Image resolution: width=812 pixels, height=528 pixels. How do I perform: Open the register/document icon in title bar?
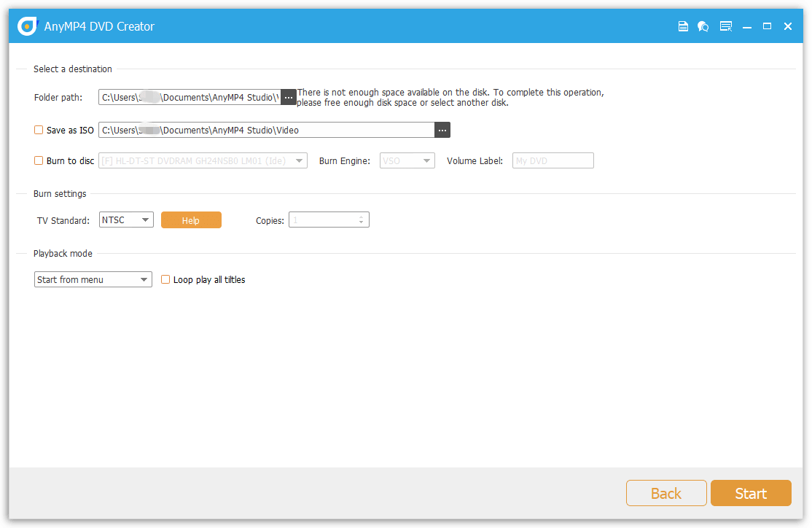click(683, 26)
